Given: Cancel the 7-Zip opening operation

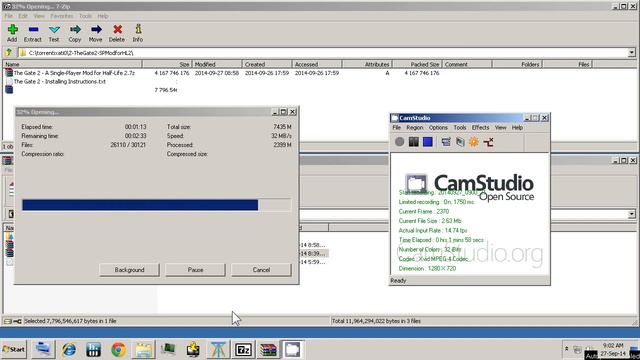Looking at the screenshot, I should [261, 270].
